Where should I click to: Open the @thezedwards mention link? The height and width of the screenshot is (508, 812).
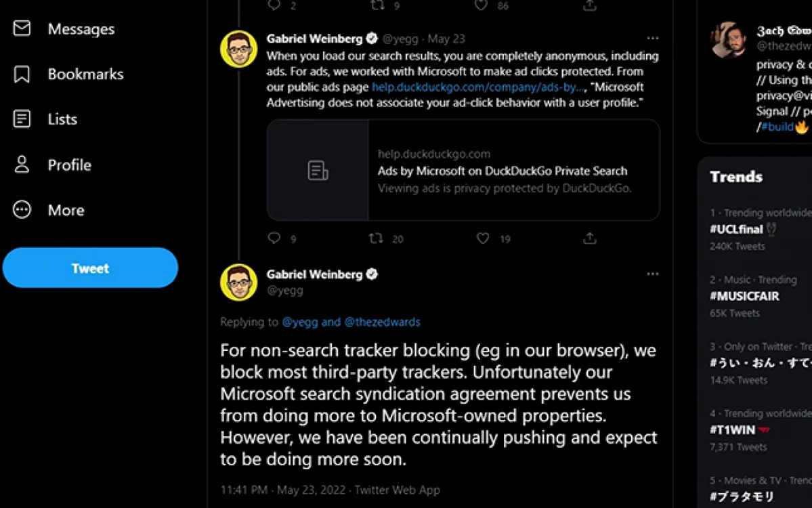pyautogui.click(x=382, y=322)
